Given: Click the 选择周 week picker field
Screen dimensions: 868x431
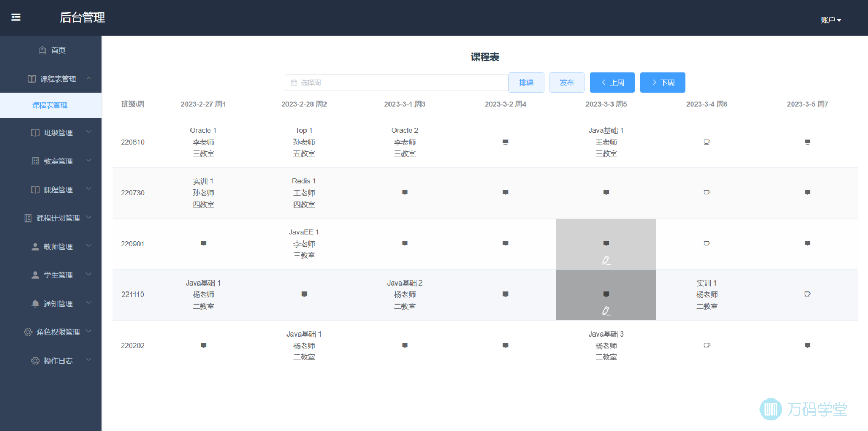Looking at the screenshot, I should click(396, 83).
